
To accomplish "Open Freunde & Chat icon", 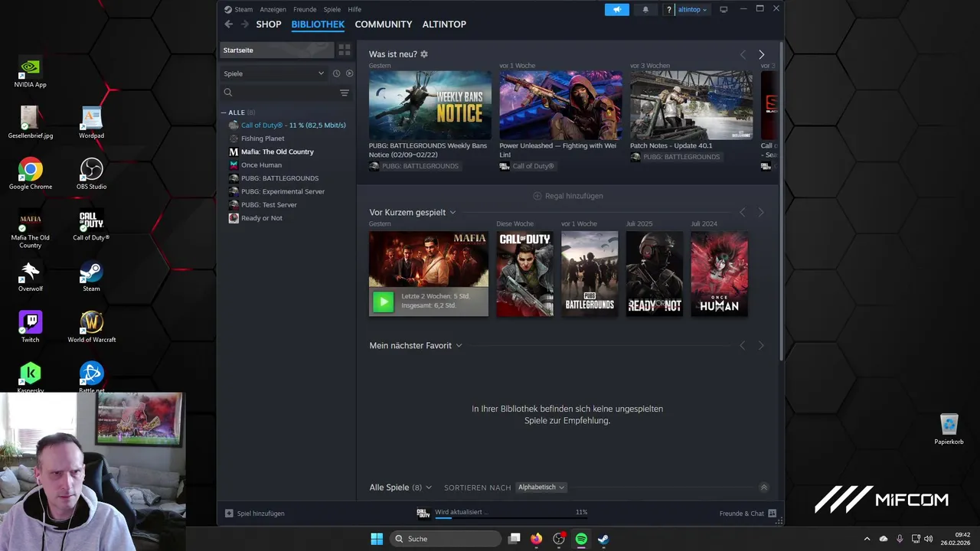I will pyautogui.click(x=772, y=514).
